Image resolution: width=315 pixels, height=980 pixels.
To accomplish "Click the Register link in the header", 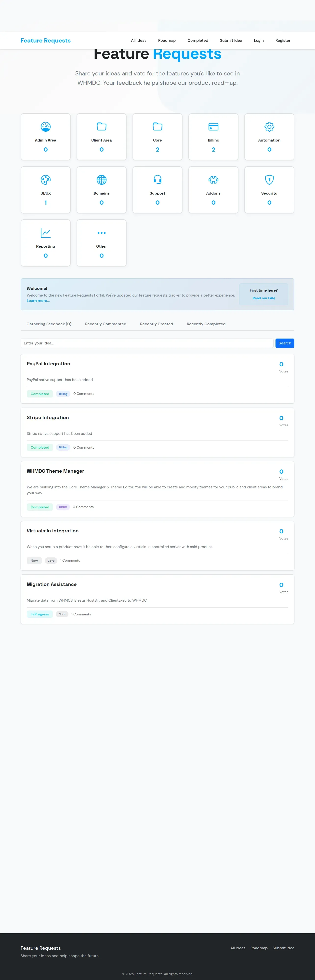I will 283,41.
